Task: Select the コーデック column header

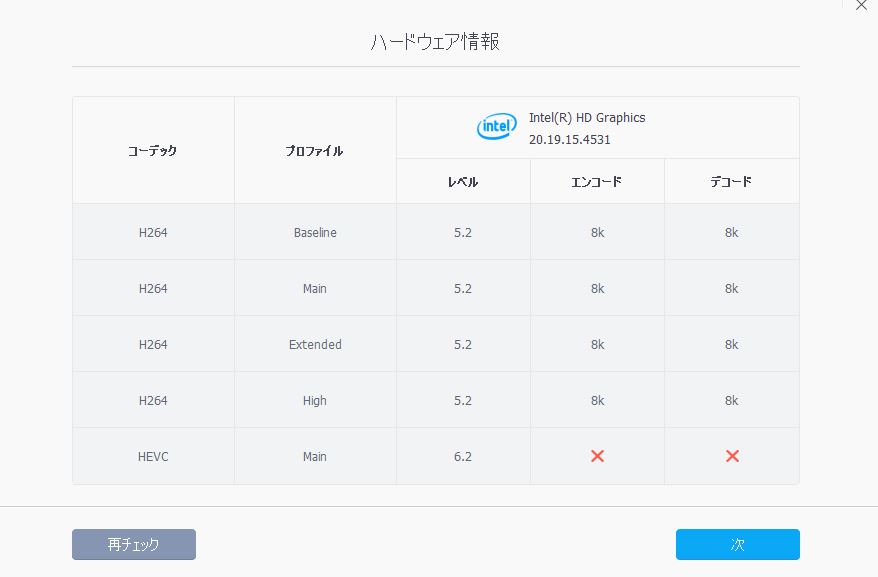Action: [x=153, y=151]
